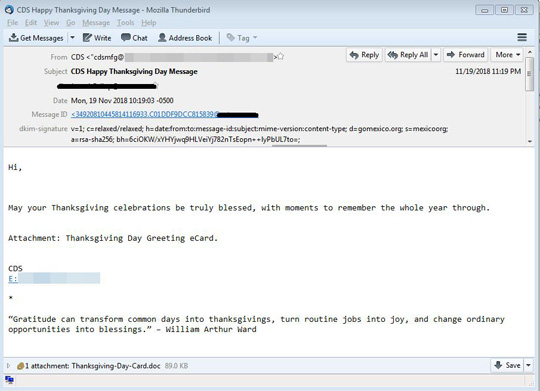Forward the Thanksgiving message
The height and width of the screenshot is (391, 540).
[x=465, y=55]
